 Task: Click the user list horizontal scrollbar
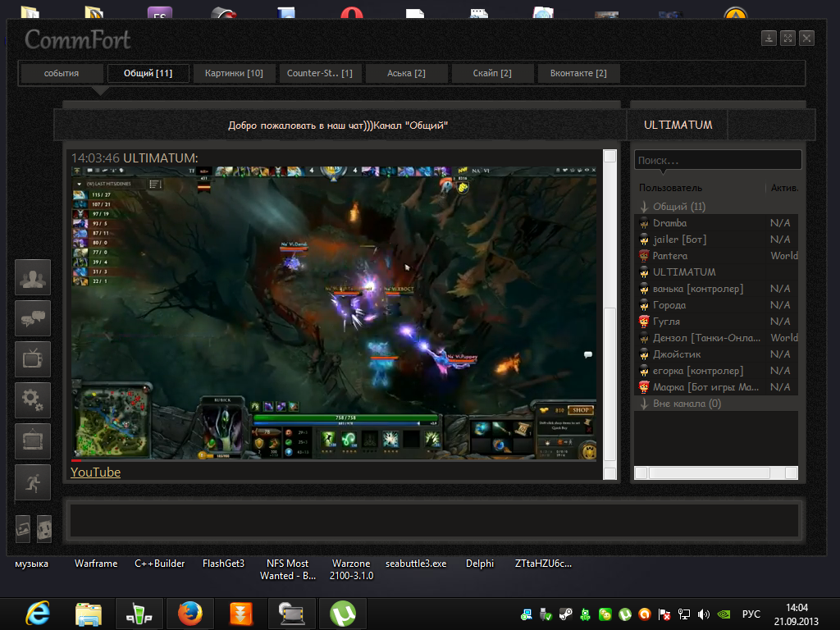click(x=710, y=473)
